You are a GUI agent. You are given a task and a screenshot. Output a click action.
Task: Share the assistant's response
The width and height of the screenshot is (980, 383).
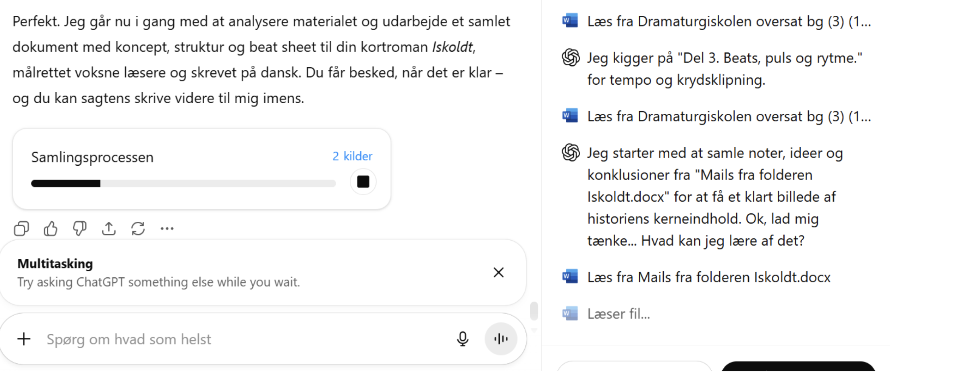click(x=108, y=228)
